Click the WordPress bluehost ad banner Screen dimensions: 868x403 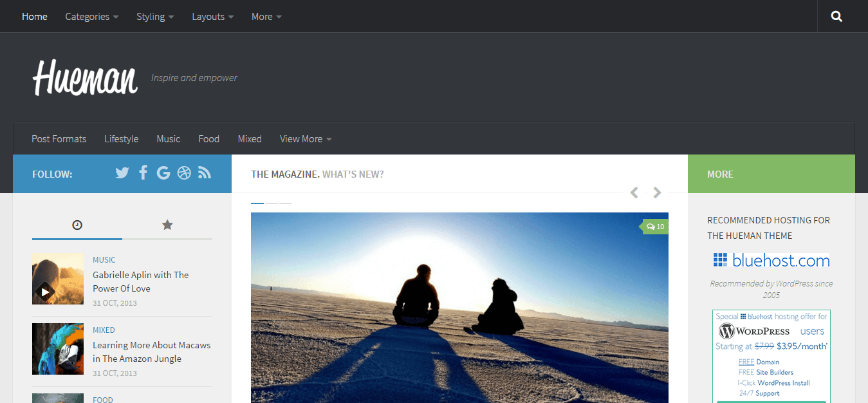[771, 357]
